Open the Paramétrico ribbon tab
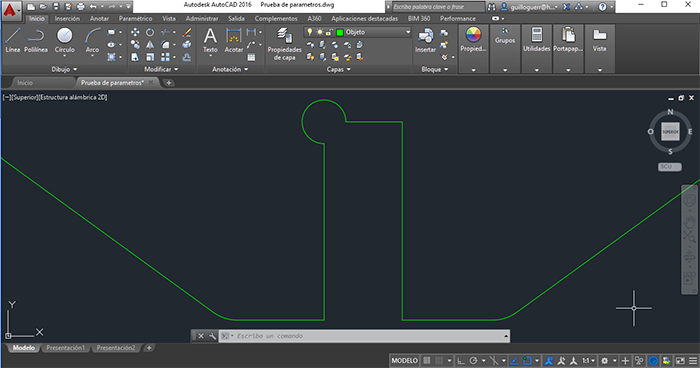The height and width of the screenshot is (368, 700). 135,19
